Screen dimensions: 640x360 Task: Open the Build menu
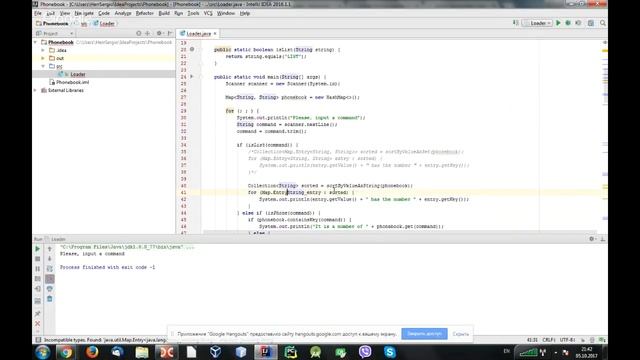(164, 13)
